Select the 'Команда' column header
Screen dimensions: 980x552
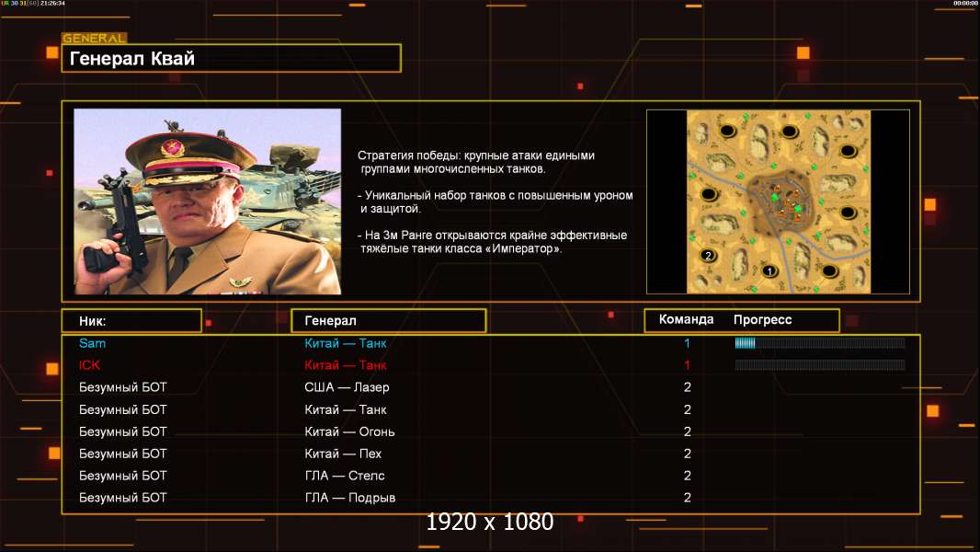click(686, 319)
